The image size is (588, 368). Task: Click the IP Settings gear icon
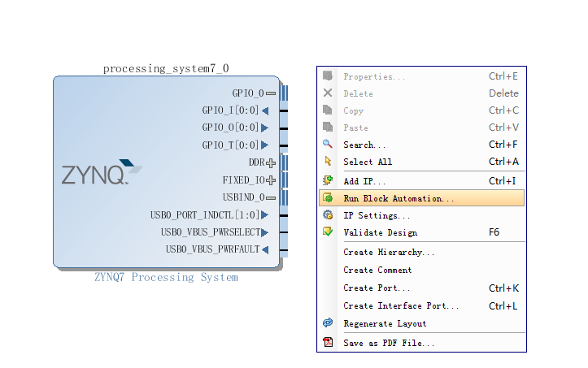328,214
